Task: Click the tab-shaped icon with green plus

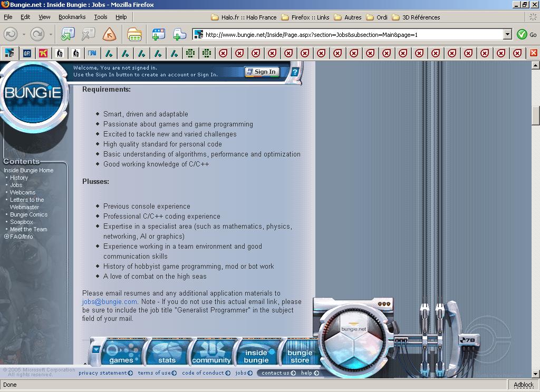Action: tap(179, 34)
